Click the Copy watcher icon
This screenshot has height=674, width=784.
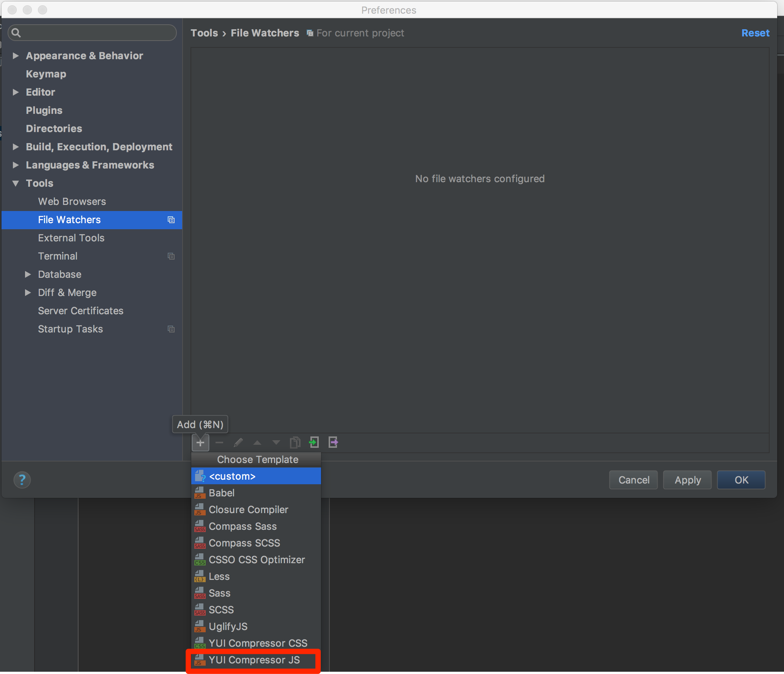pos(295,443)
